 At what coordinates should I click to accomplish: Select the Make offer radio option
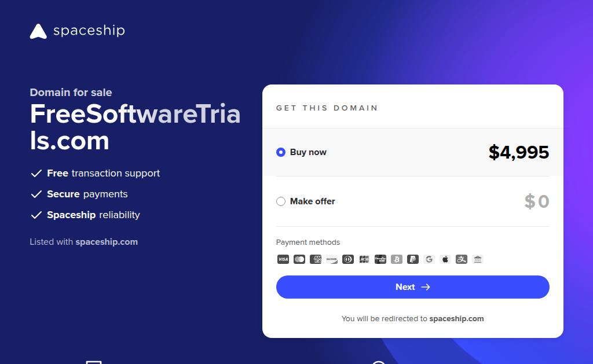click(x=281, y=201)
